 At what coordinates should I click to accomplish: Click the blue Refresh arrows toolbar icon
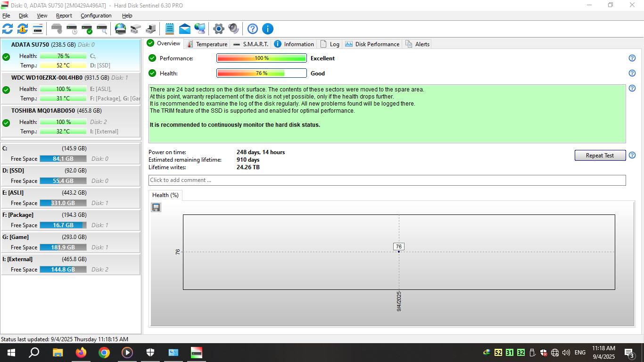(x=8, y=29)
